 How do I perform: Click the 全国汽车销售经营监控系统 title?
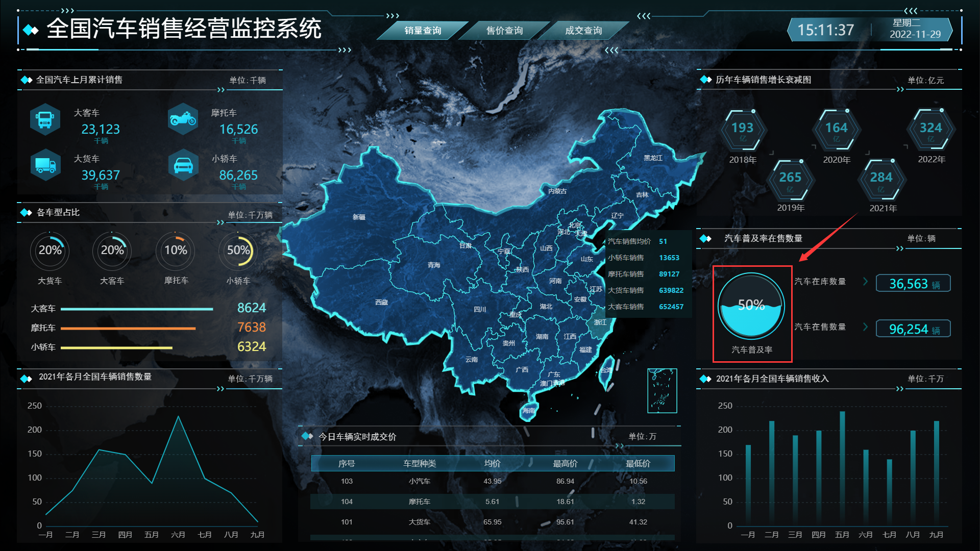(x=184, y=29)
